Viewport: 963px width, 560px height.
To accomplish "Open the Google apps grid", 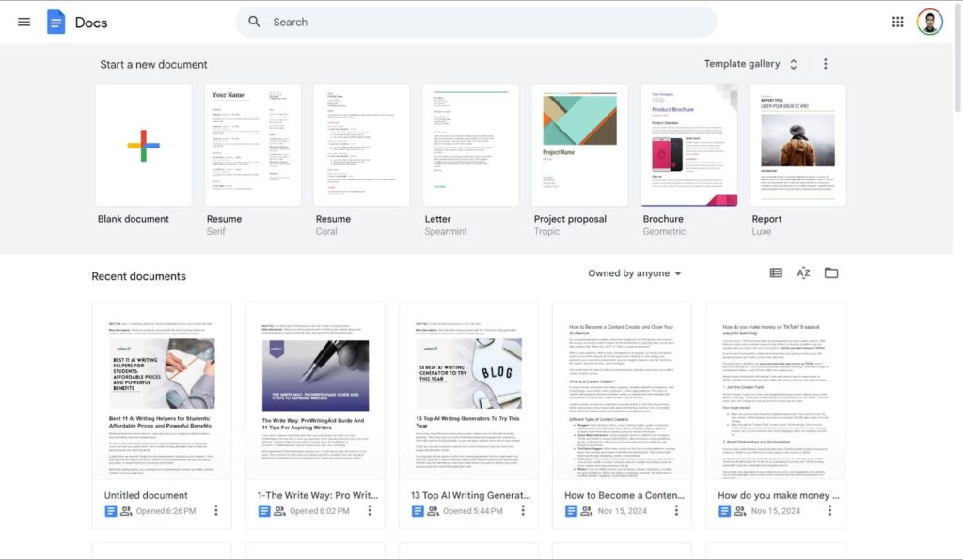I will (x=897, y=22).
